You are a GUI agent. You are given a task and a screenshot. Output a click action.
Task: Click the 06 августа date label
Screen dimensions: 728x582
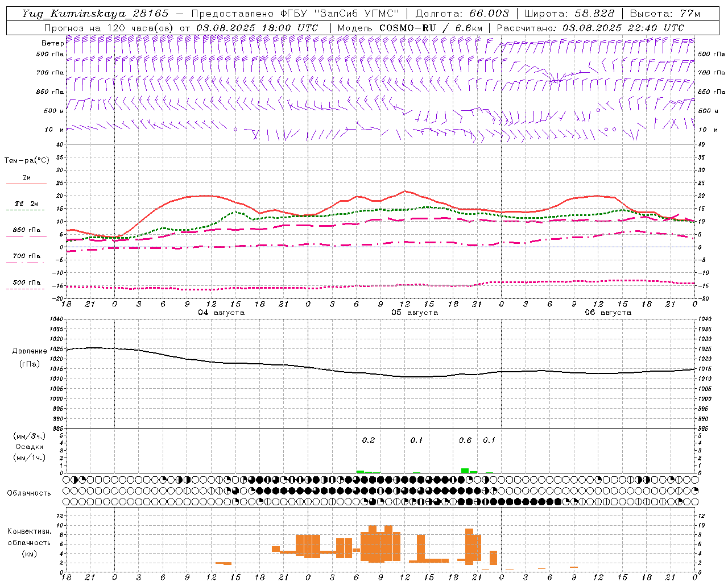[x=608, y=313]
